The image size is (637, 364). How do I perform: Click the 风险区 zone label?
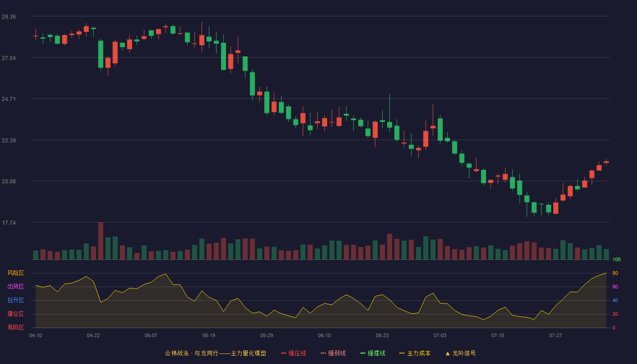(15, 273)
